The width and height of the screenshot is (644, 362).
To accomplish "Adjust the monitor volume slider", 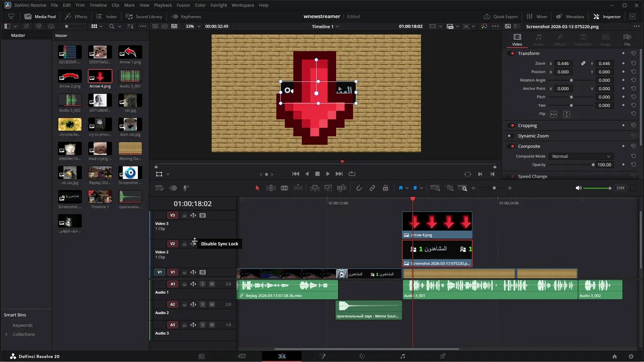I will [x=597, y=188].
